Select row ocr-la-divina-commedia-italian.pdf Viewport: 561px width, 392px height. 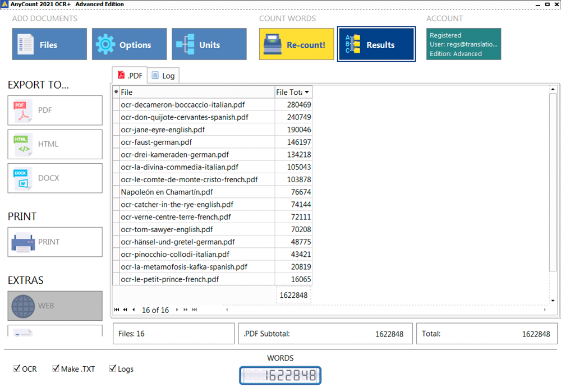click(x=212, y=167)
